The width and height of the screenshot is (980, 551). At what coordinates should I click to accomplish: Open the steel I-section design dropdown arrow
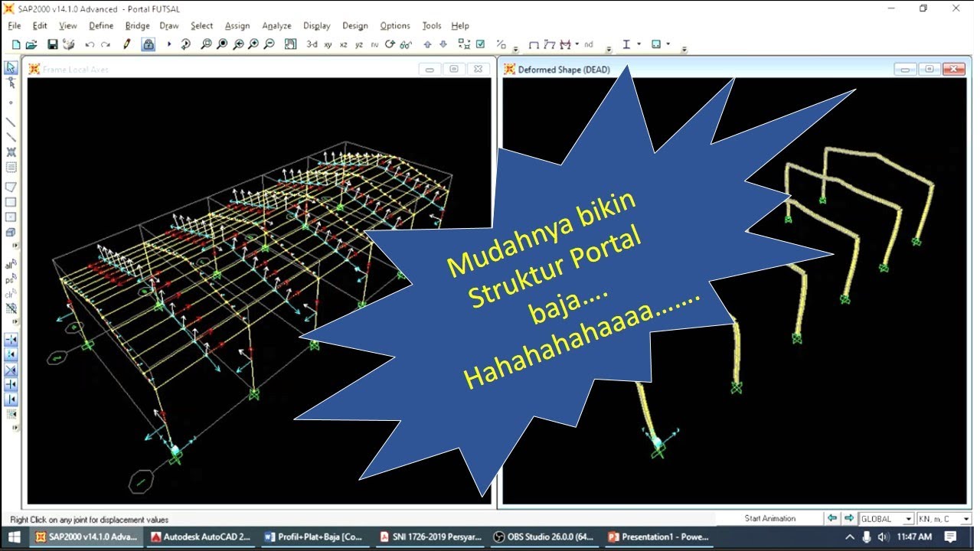[639, 45]
